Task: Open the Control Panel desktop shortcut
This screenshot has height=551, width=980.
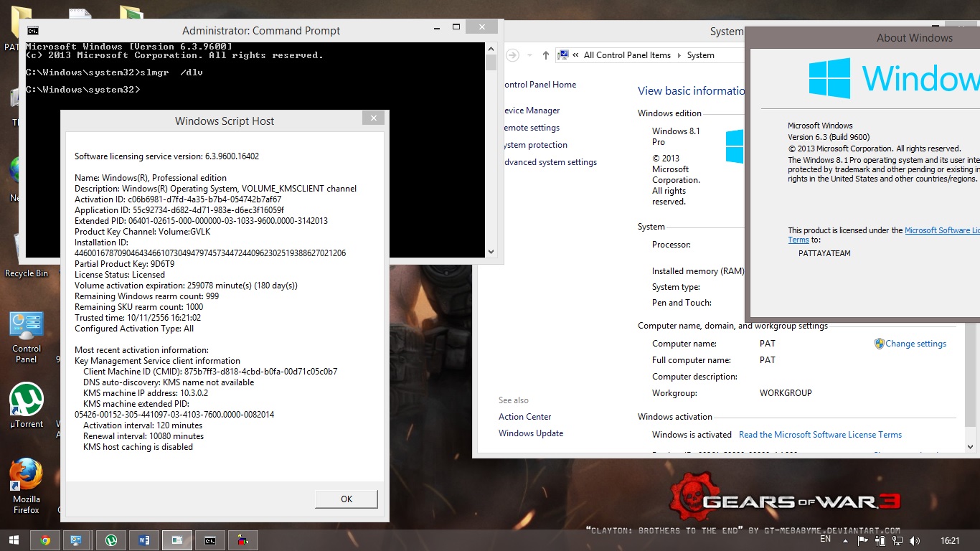Action: pyautogui.click(x=27, y=337)
